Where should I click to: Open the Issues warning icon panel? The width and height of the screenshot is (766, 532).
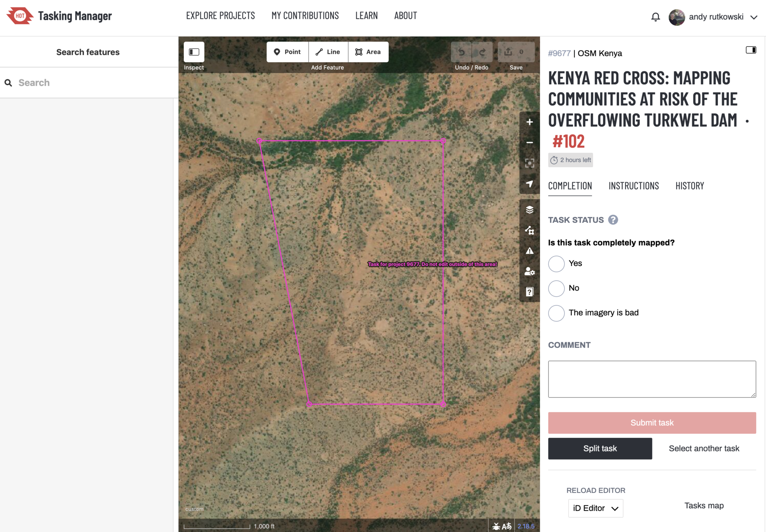pos(529,251)
